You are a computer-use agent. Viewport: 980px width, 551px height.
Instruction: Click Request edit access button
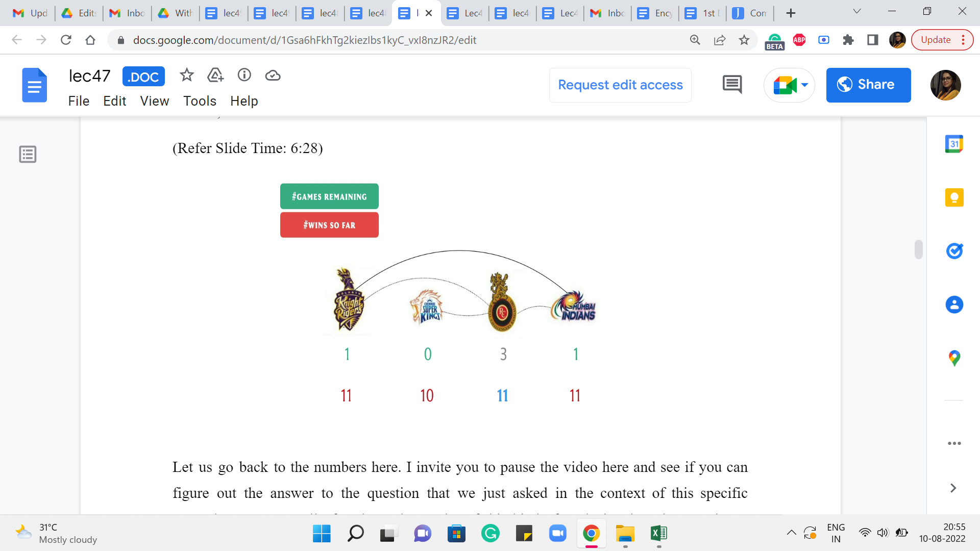(x=620, y=85)
